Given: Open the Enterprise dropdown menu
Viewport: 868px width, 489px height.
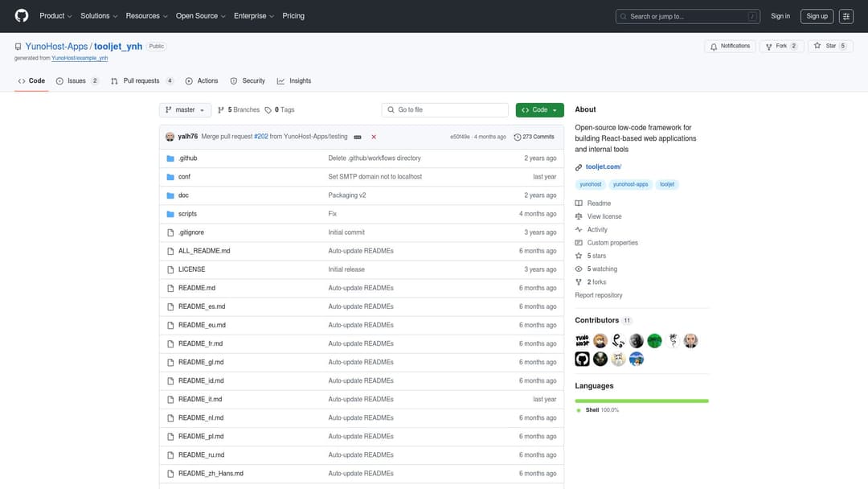Looking at the screenshot, I should 254,16.
